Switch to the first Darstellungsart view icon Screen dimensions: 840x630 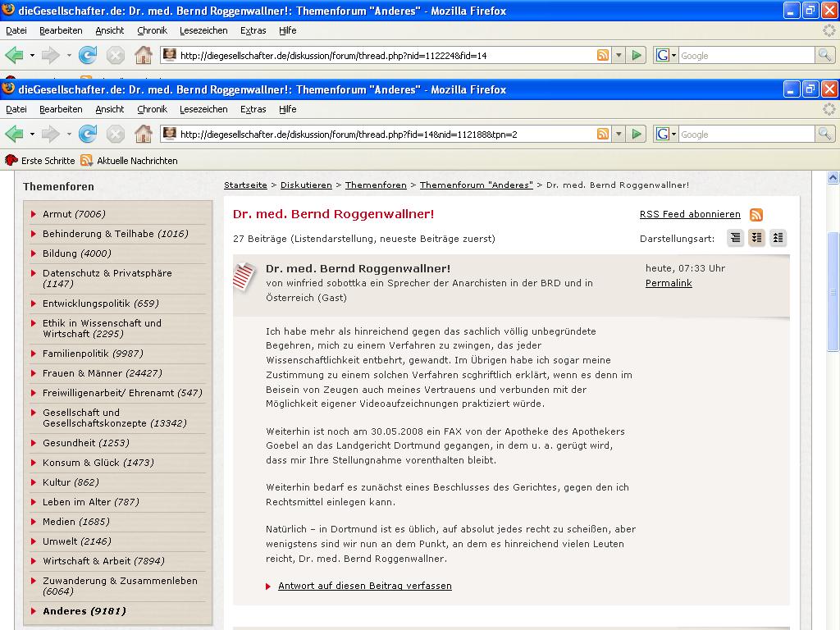pos(736,238)
